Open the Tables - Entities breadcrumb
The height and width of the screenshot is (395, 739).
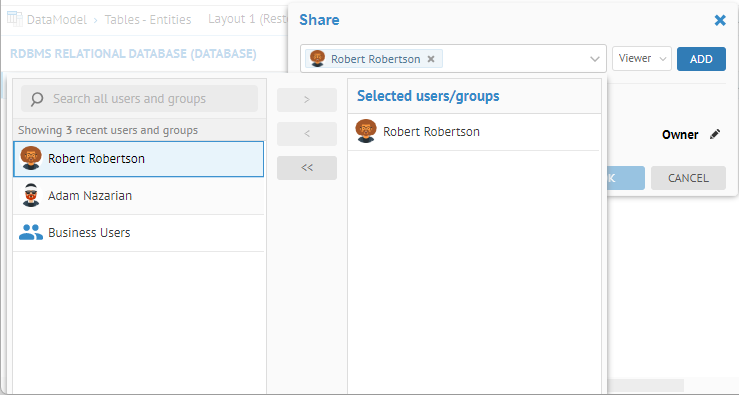point(148,19)
